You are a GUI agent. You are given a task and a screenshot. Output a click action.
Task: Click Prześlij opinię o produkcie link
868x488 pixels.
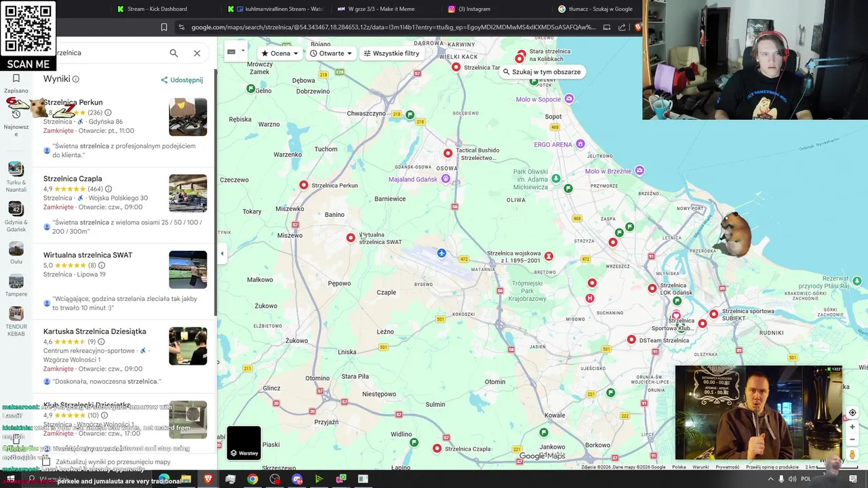point(772,467)
